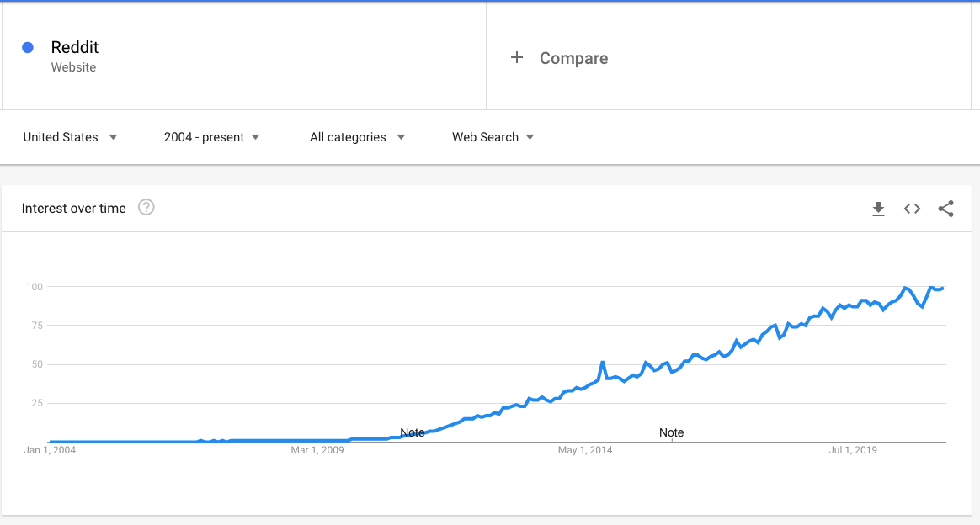
Task: Click the second Note marker near 2016
Action: (671, 432)
